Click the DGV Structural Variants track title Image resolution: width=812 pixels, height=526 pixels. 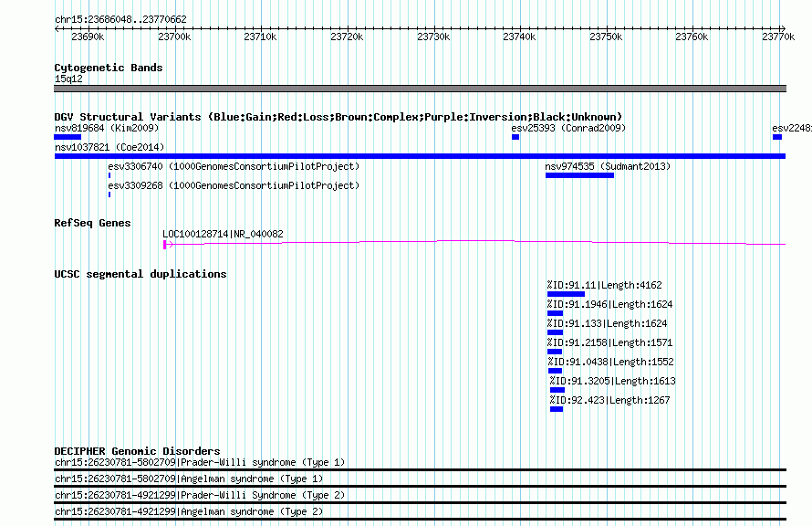[338, 117]
